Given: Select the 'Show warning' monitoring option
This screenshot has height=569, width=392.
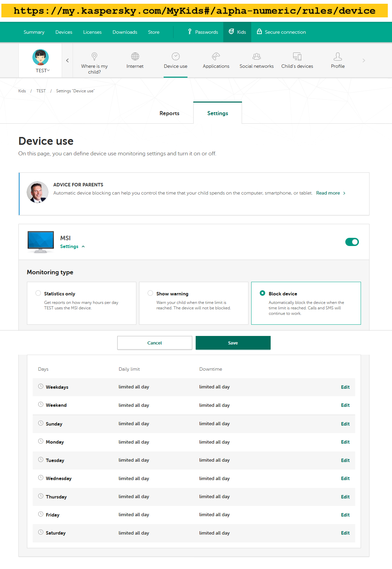Looking at the screenshot, I should 150,293.
